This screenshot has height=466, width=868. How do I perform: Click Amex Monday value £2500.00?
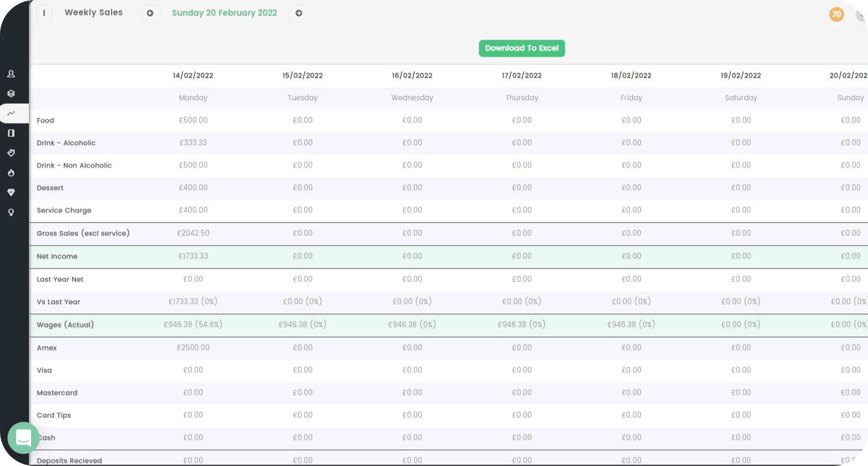click(x=193, y=348)
